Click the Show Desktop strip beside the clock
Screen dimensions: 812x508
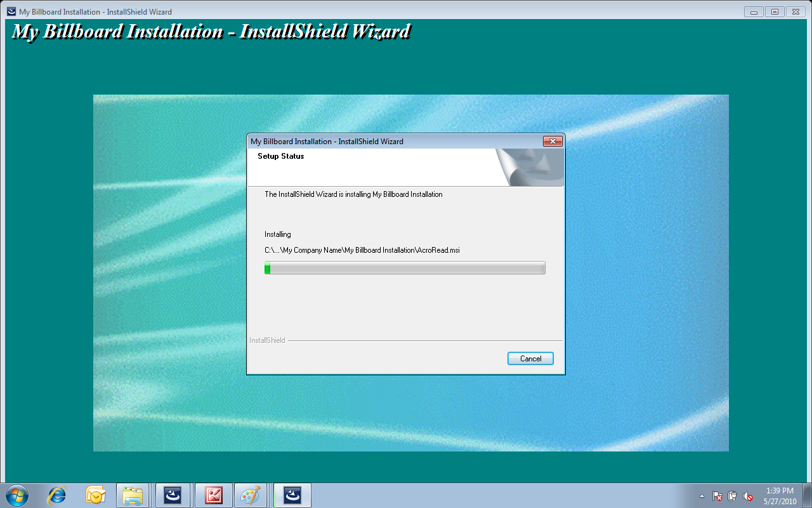(807, 495)
